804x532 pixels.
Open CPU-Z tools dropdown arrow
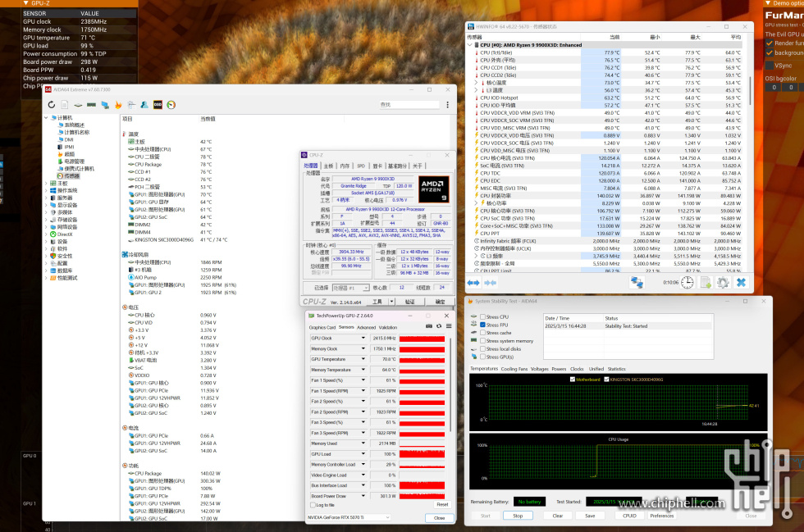(x=392, y=302)
